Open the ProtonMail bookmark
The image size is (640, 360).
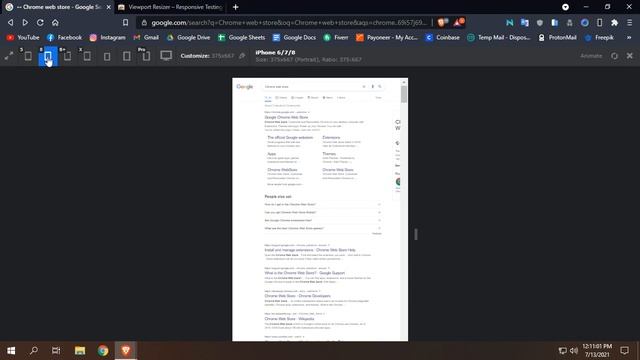(x=557, y=38)
